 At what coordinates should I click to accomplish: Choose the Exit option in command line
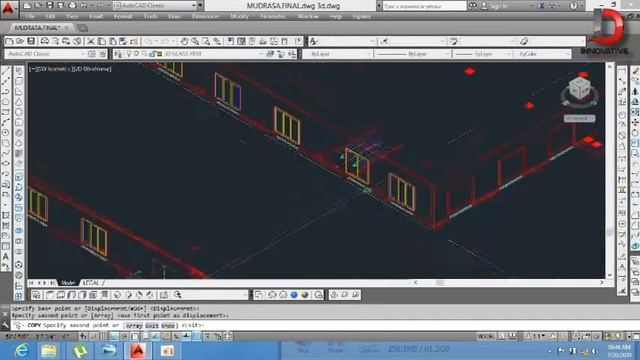pyautogui.click(x=152, y=326)
